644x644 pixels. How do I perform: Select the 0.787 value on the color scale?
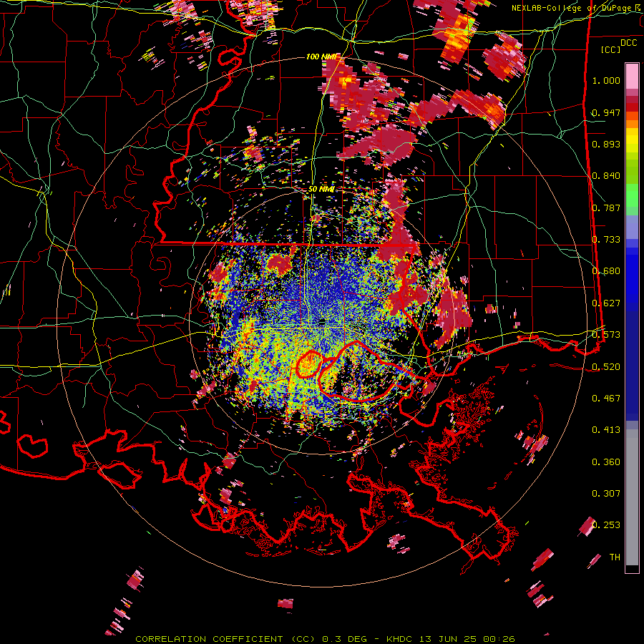606,208
